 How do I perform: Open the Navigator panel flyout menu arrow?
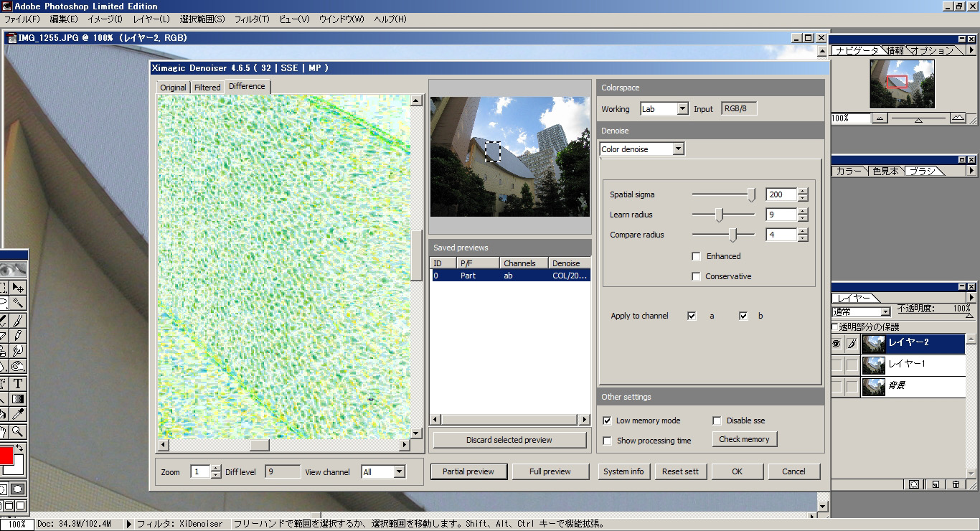click(x=971, y=50)
